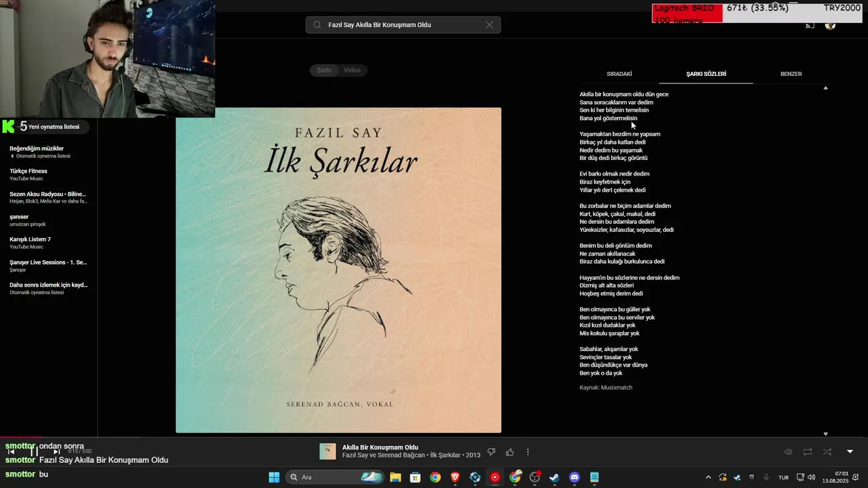Switch to Video mode
The height and width of the screenshot is (488, 868).
point(352,70)
